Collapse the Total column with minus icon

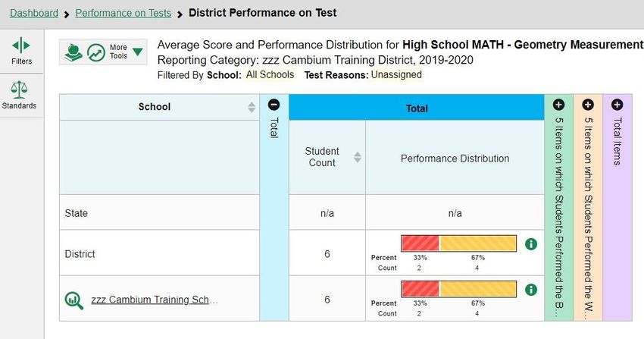[274, 105]
